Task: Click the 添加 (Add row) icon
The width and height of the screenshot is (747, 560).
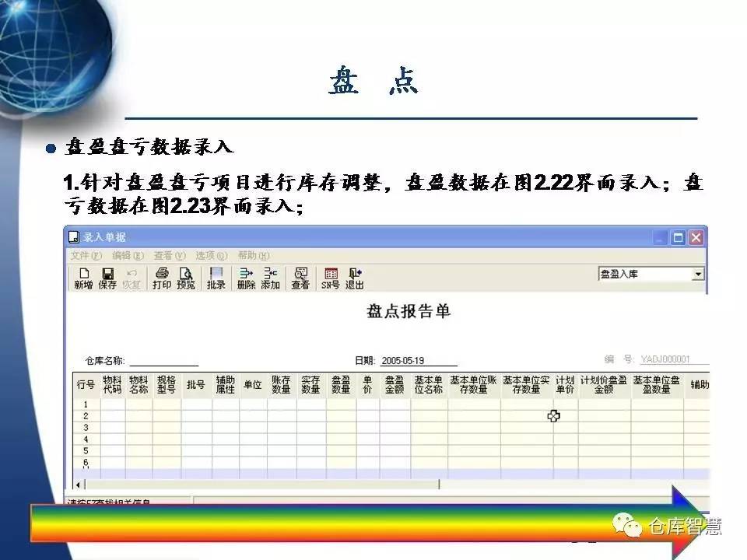Action: (x=270, y=278)
